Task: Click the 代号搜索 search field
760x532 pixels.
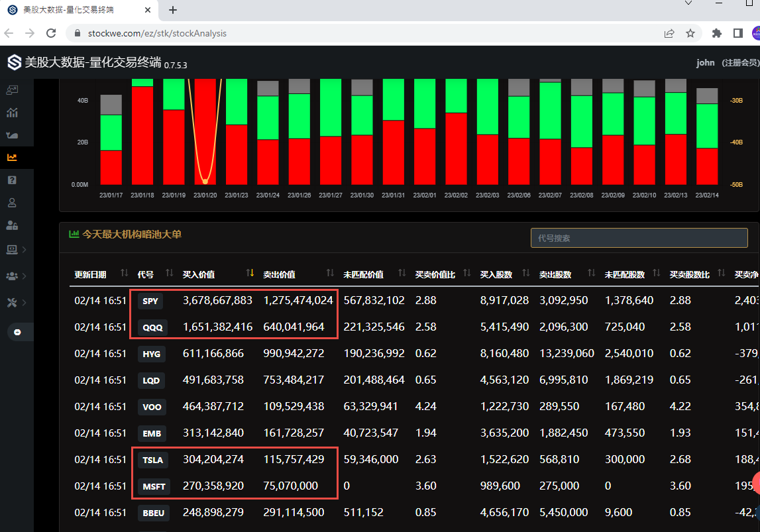Action: pyautogui.click(x=639, y=238)
